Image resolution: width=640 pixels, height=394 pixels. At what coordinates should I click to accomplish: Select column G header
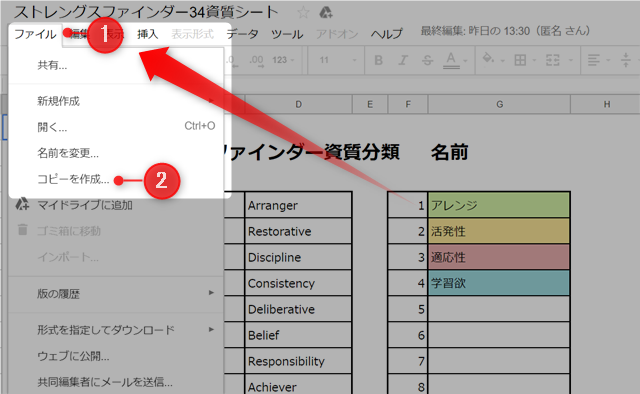click(499, 105)
